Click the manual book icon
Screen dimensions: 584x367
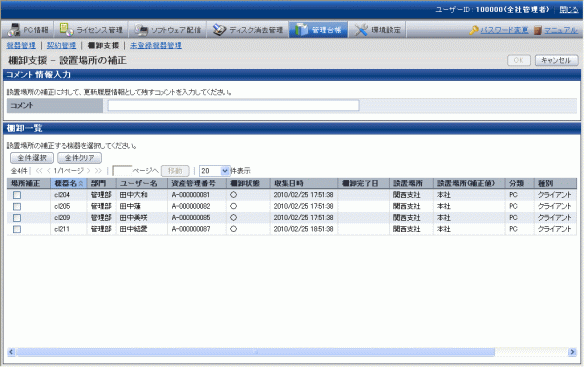(537, 30)
